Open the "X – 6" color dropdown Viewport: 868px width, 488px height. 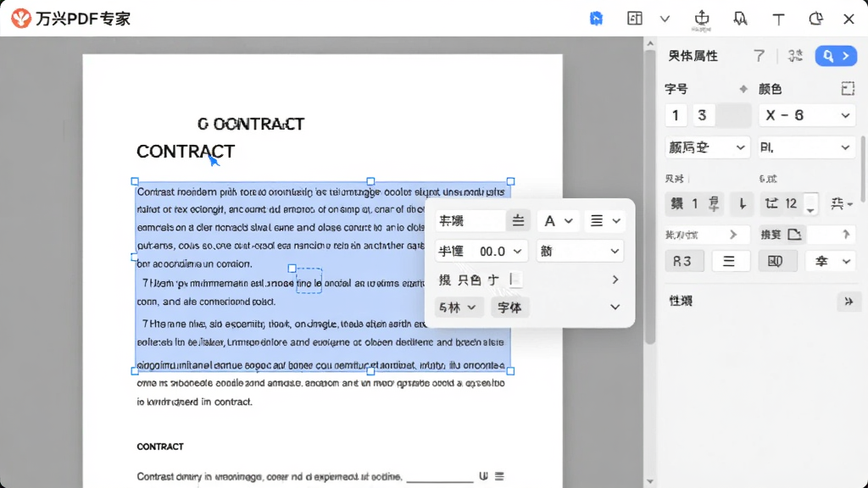[807, 115]
